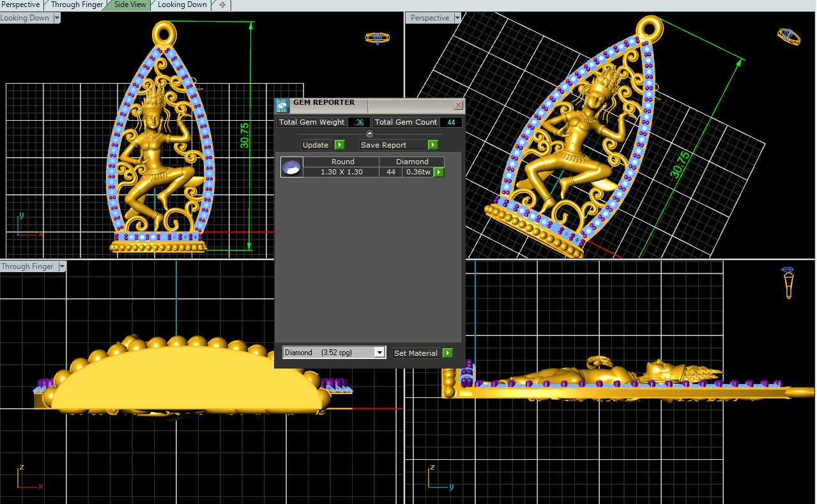Switch to the Through Finger tab
This screenshot has width=817, height=504.
coord(77,4)
